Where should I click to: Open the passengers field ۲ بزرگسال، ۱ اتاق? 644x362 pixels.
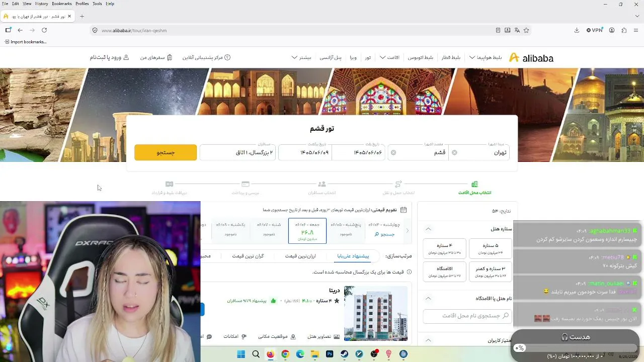pyautogui.click(x=237, y=152)
